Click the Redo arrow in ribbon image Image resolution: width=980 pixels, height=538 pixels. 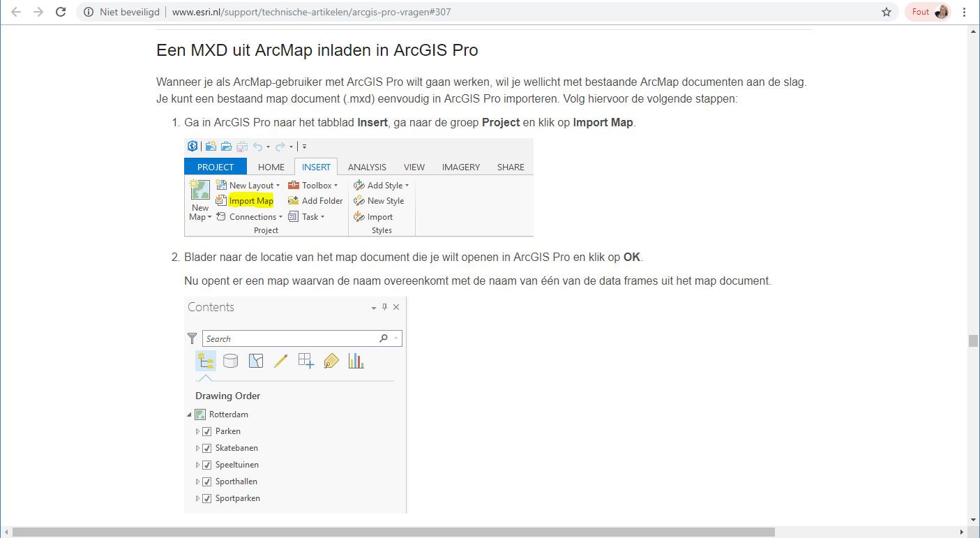pyautogui.click(x=280, y=147)
